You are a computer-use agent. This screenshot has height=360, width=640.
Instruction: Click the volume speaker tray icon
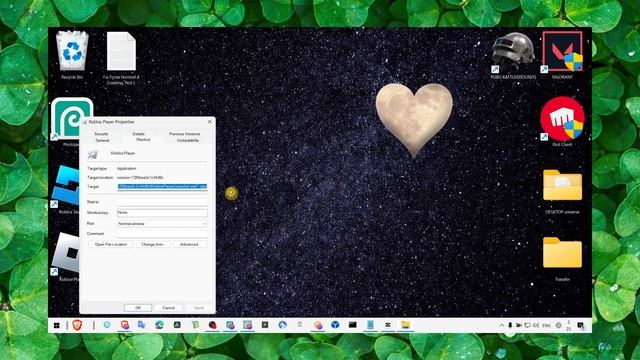pyautogui.click(x=536, y=325)
